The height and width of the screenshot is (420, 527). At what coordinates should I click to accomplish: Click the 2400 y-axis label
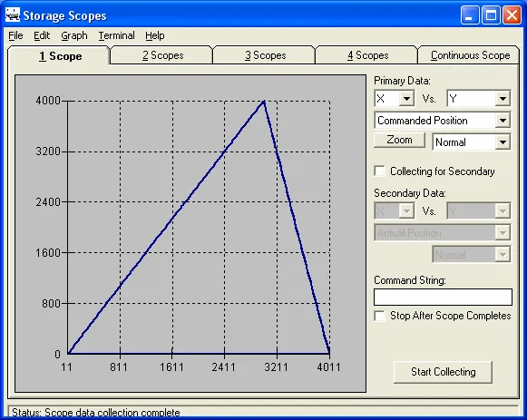point(48,202)
